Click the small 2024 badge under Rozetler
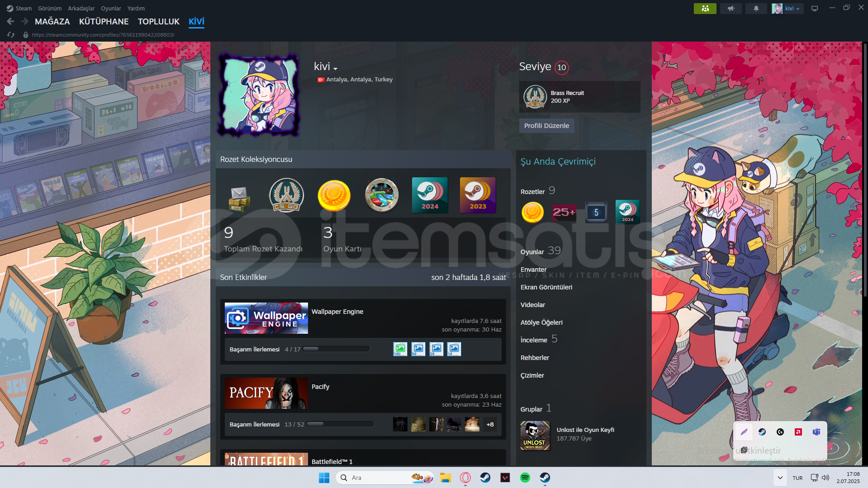Screen dimensions: 868x488 tap(628, 212)
